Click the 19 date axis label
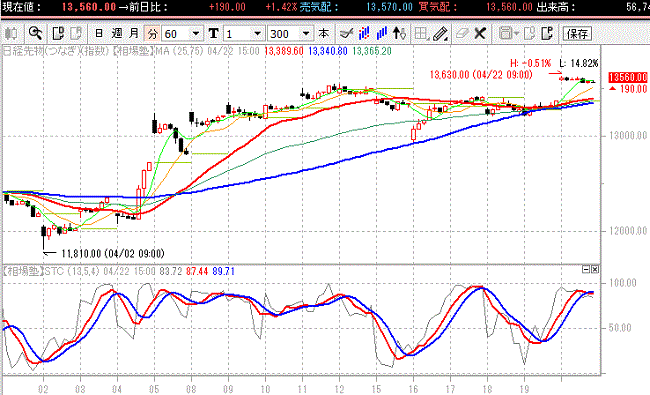The image size is (650, 395). pyautogui.click(x=524, y=389)
